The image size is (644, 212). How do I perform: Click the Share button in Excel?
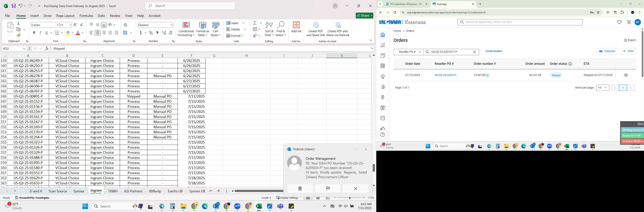pyautogui.click(x=364, y=16)
